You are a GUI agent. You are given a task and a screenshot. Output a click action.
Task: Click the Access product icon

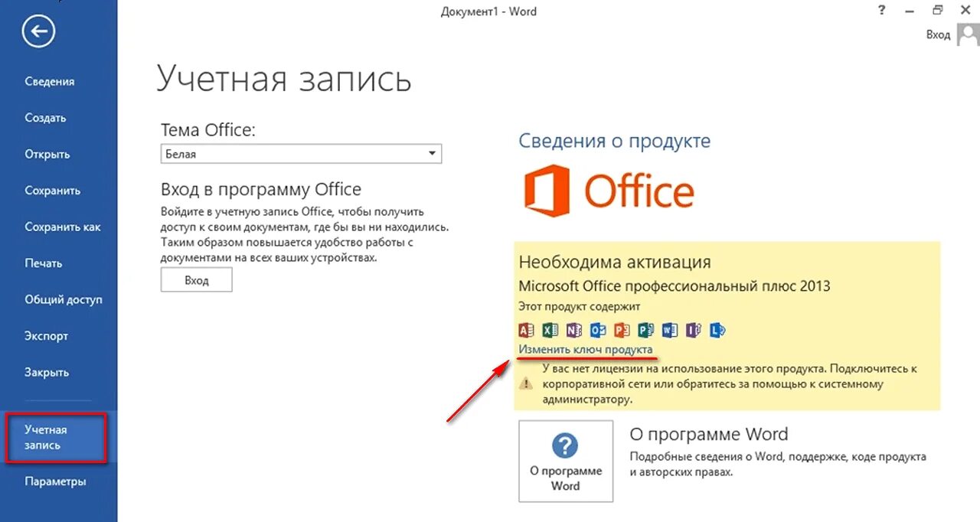click(x=526, y=330)
